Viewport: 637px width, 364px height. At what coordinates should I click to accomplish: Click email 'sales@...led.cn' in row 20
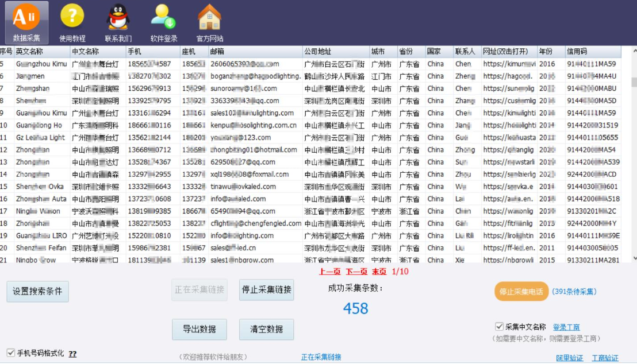pos(233,248)
